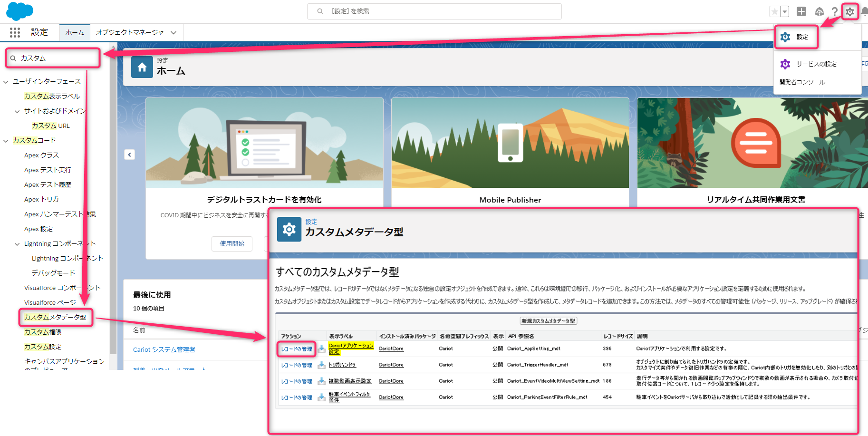Collapse the カスタムコード tree section
Viewport: 868px width, 436px height.
pyautogui.click(x=6, y=141)
